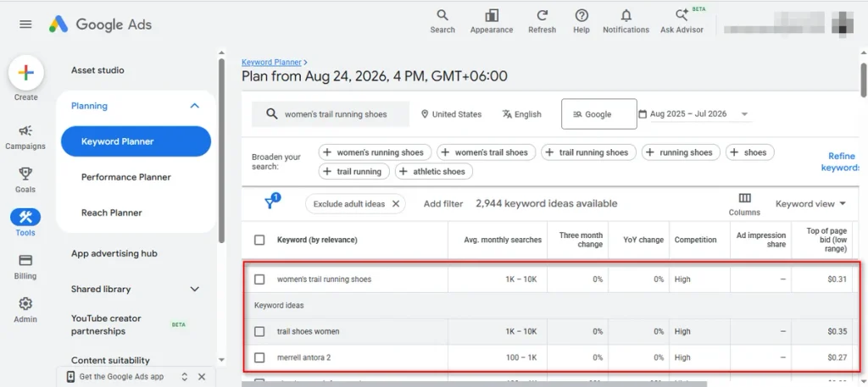Click Add filter
868x387 pixels.
click(443, 204)
